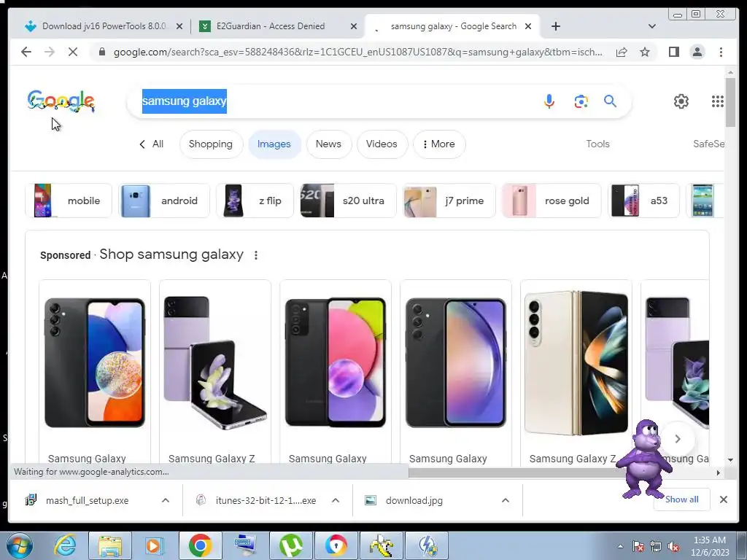Click the horizontal scrollbar right arrow
Viewport: 747px width, 560px height.
tap(719, 472)
